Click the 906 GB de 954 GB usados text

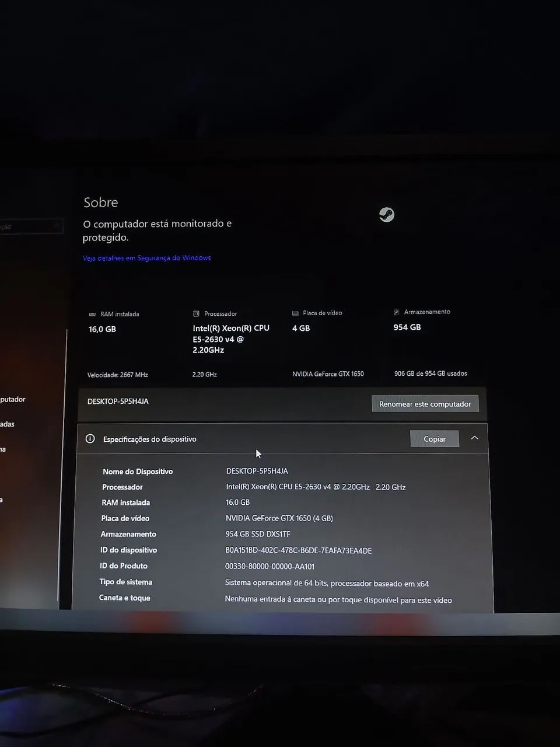tap(430, 373)
